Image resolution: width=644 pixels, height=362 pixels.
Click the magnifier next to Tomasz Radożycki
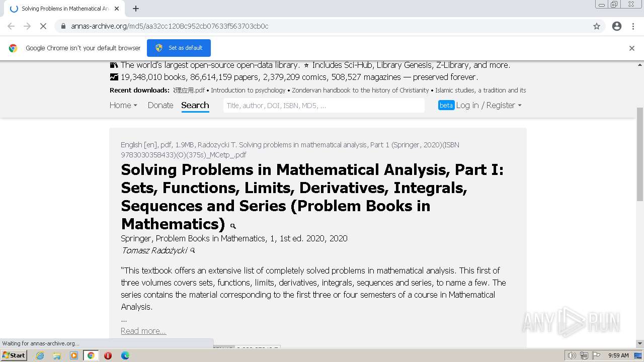[193, 250]
